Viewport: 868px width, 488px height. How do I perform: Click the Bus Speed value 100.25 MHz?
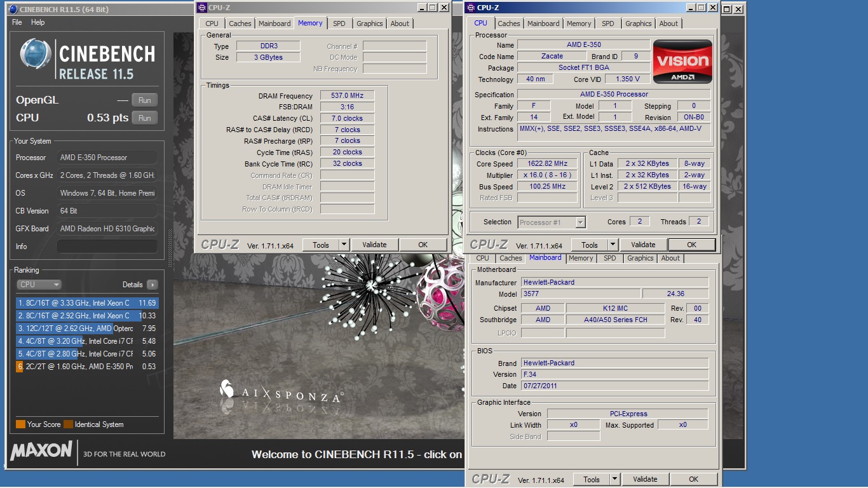(x=548, y=187)
